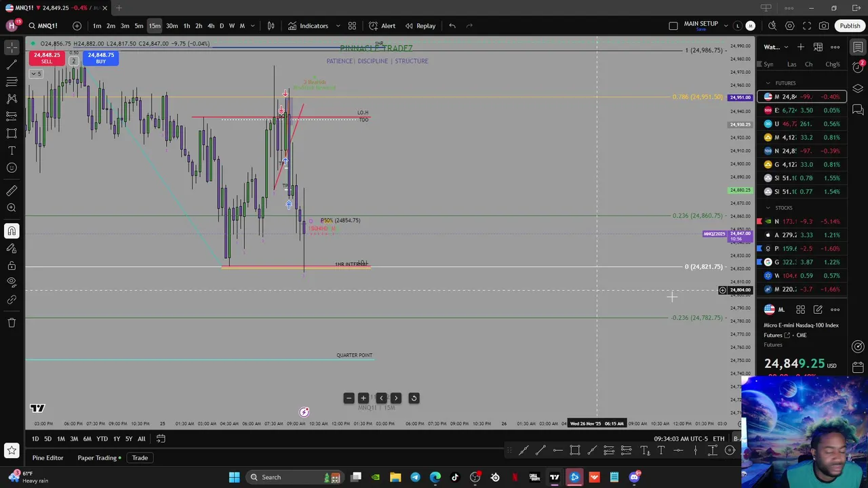Remove drawings with the trash icon
Screen dimensions: 868x488
tap(12, 323)
